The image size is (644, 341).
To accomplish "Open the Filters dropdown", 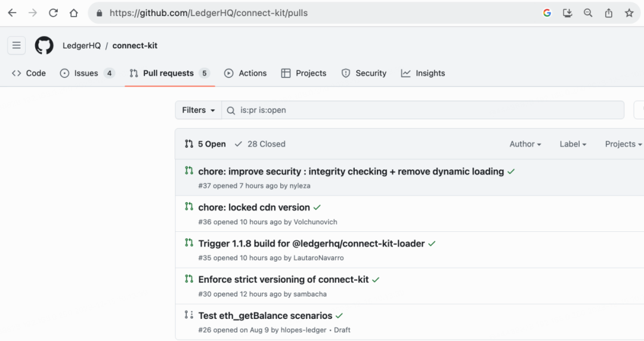I will [198, 110].
